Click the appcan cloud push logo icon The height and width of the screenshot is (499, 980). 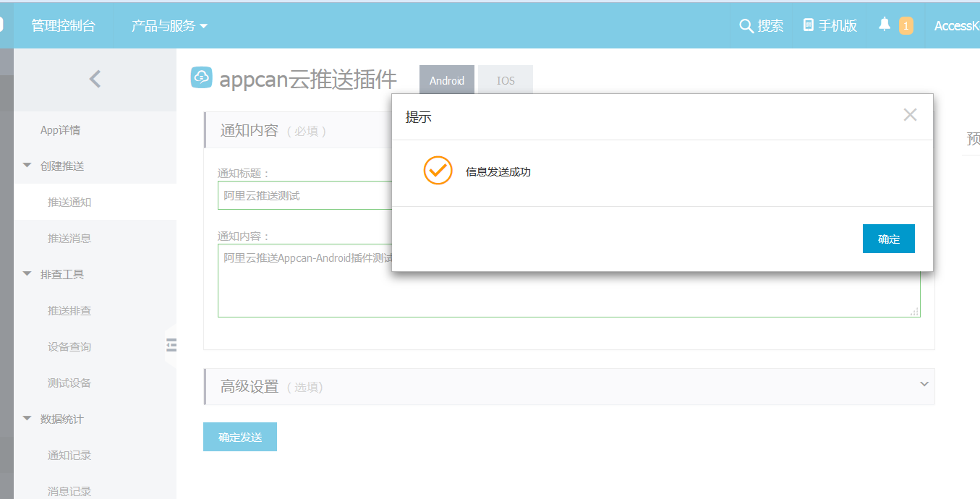tap(202, 77)
